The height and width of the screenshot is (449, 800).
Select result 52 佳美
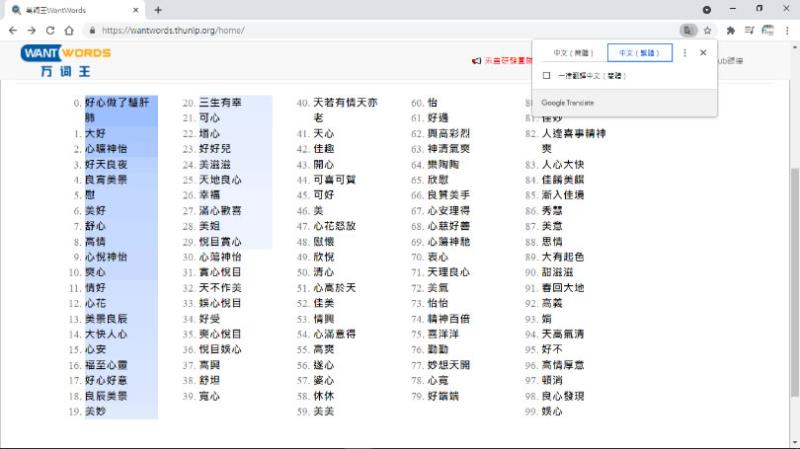[x=323, y=303]
